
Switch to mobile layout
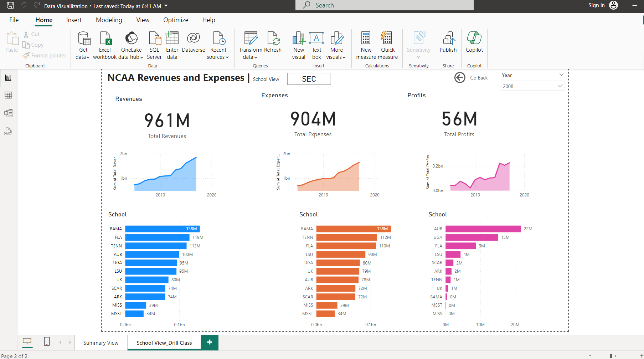coord(47,342)
